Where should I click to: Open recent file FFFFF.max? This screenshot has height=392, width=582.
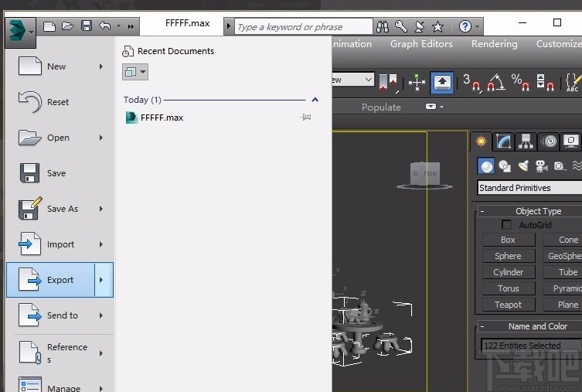[155, 118]
